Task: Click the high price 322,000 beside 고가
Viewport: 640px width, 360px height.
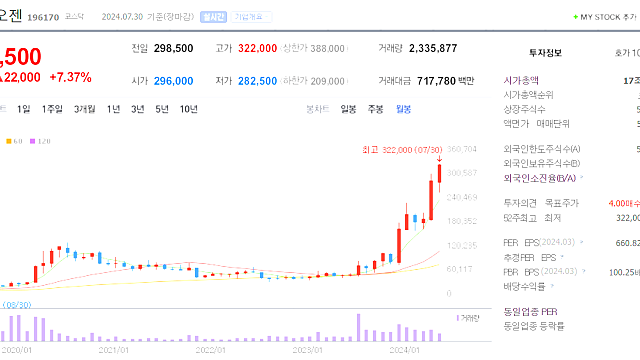Action: coord(258,48)
